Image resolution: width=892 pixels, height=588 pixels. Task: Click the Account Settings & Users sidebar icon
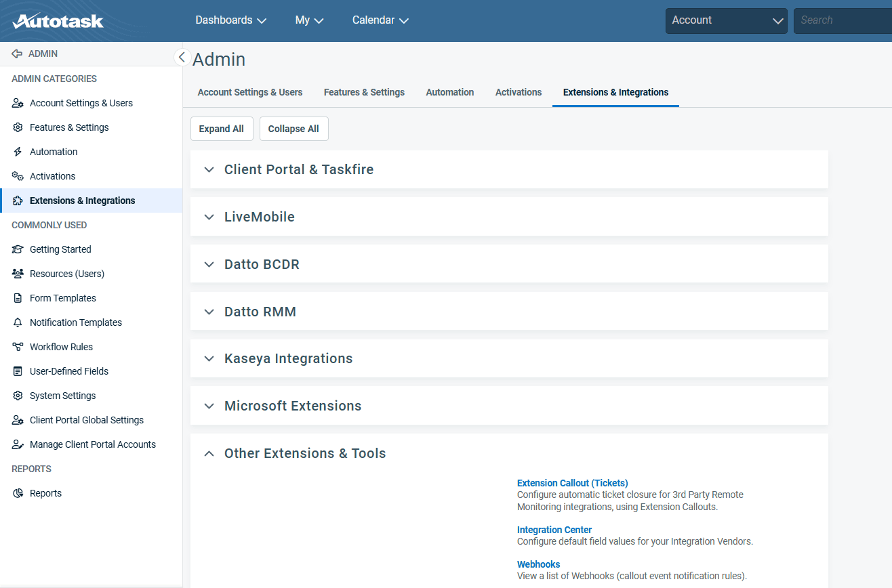pos(18,103)
